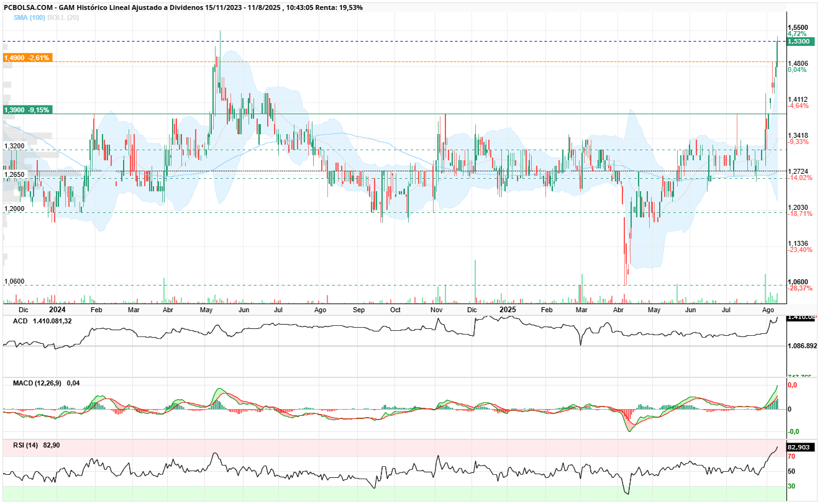Click the 1,2000 support level label

click(14, 209)
